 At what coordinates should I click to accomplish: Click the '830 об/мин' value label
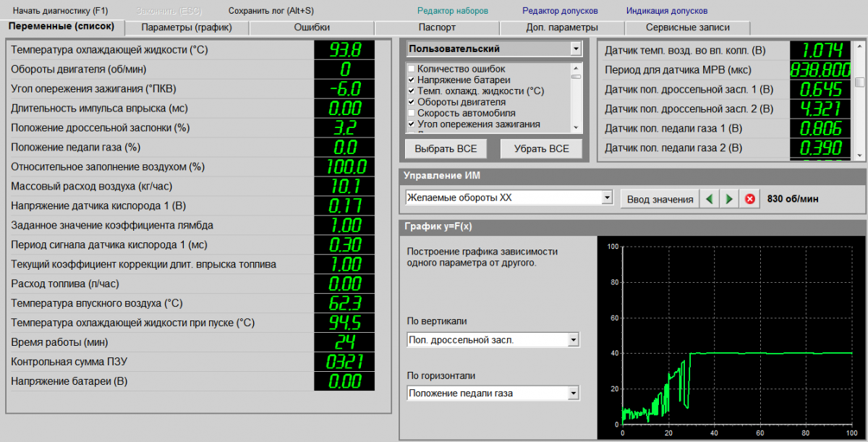point(793,199)
